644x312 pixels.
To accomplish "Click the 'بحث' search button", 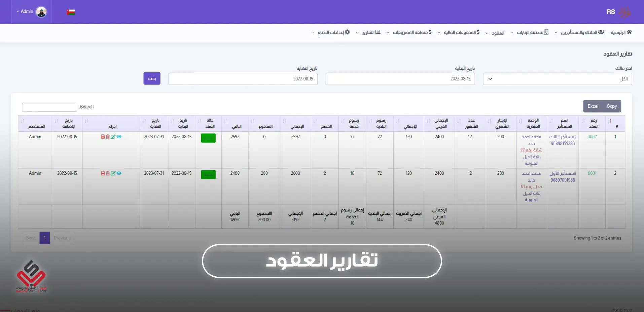I will point(152,78).
